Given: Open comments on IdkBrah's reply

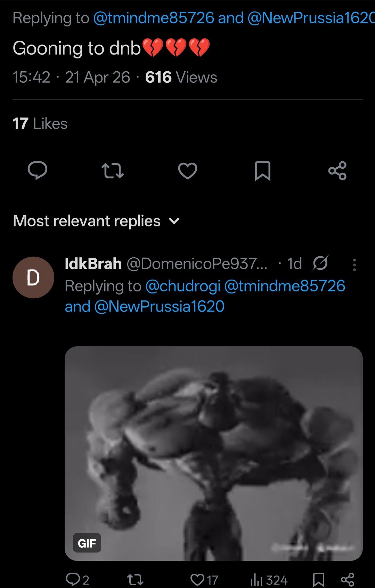Looking at the screenshot, I should click(77, 580).
